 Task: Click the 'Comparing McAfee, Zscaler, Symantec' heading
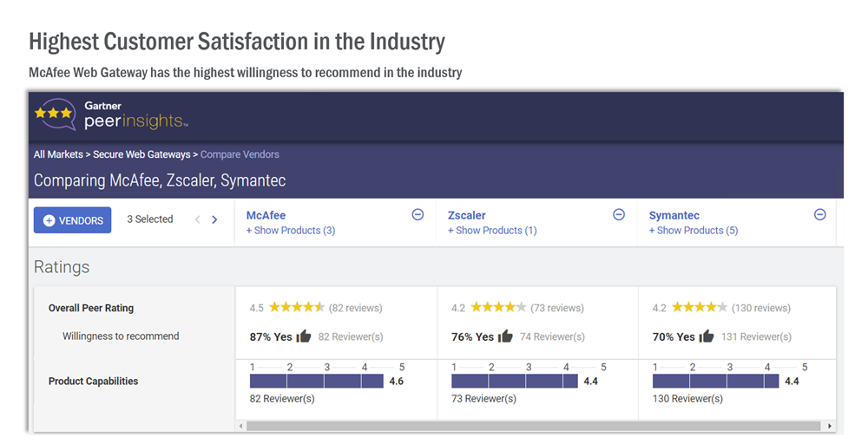160,180
